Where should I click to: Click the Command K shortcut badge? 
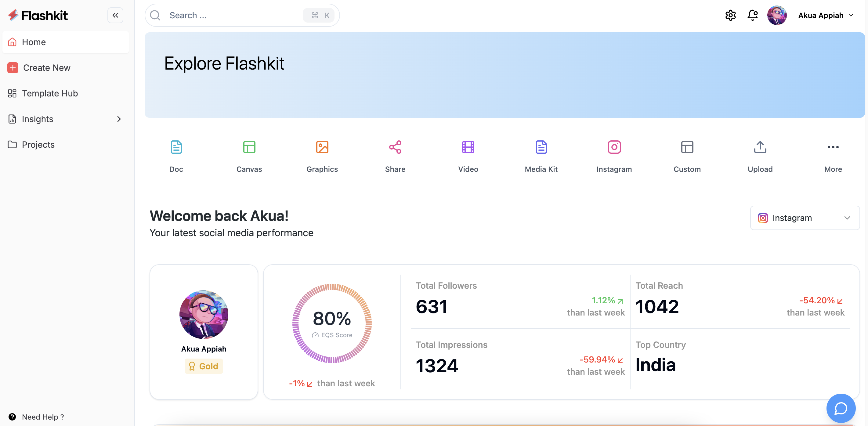click(319, 15)
